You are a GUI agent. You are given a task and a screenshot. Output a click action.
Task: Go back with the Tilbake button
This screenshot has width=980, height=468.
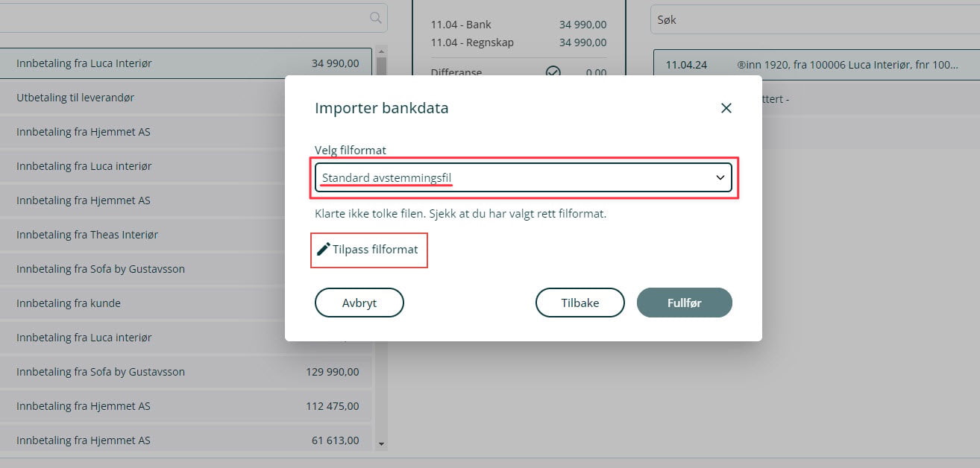(x=579, y=303)
